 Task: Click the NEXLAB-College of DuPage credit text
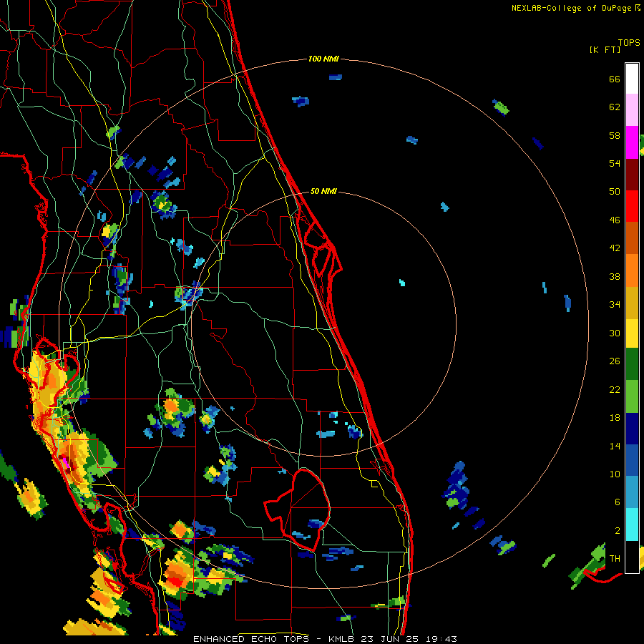click(x=575, y=8)
